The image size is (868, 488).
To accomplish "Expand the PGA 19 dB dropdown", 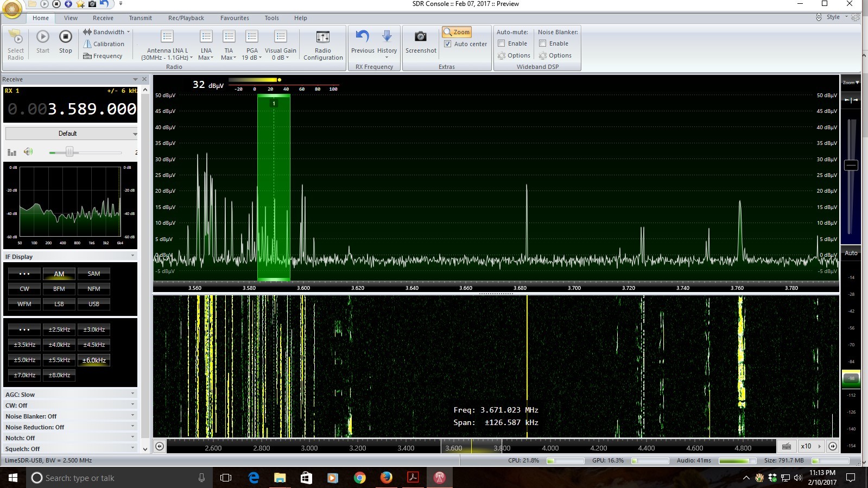I will click(252, 58).
